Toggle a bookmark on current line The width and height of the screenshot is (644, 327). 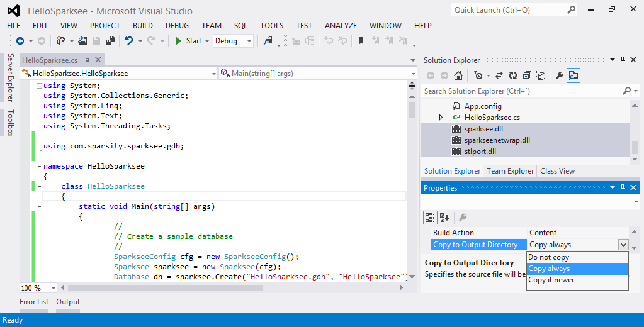[x=361, y=41]
